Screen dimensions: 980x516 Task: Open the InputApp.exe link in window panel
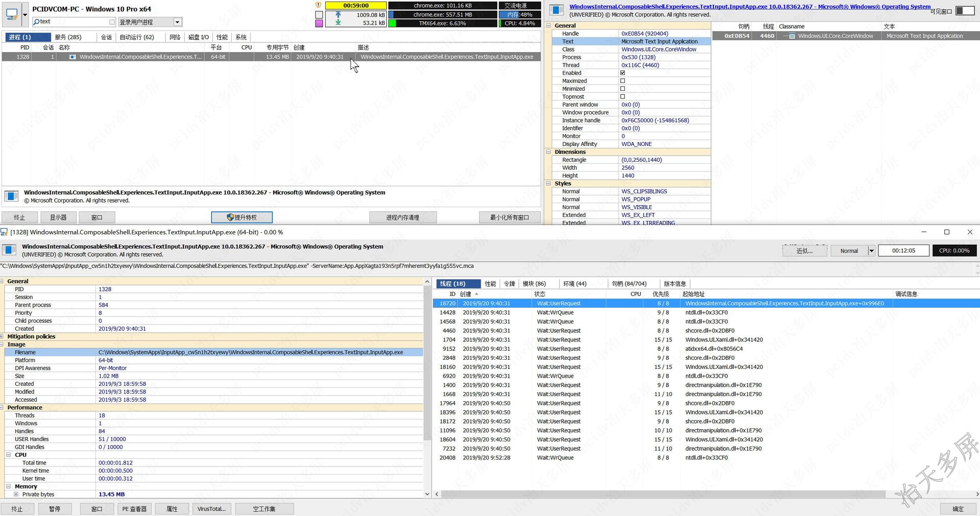(750, 7)
